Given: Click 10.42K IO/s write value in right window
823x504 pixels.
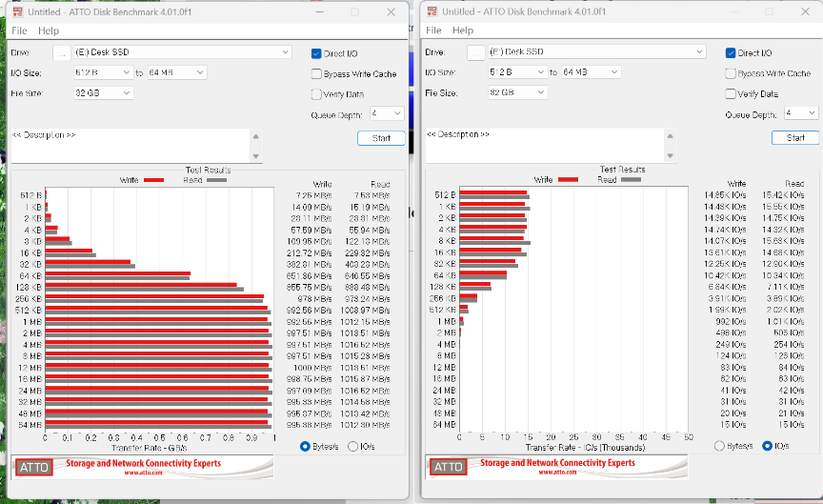Looking at the screenshot, I should 726,275.
